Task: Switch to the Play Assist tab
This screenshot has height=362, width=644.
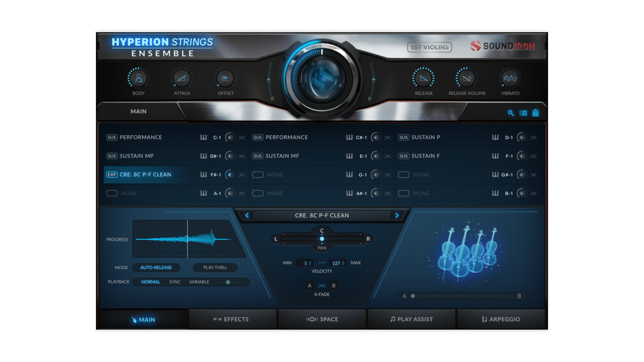Action: (x=412, y=319)
